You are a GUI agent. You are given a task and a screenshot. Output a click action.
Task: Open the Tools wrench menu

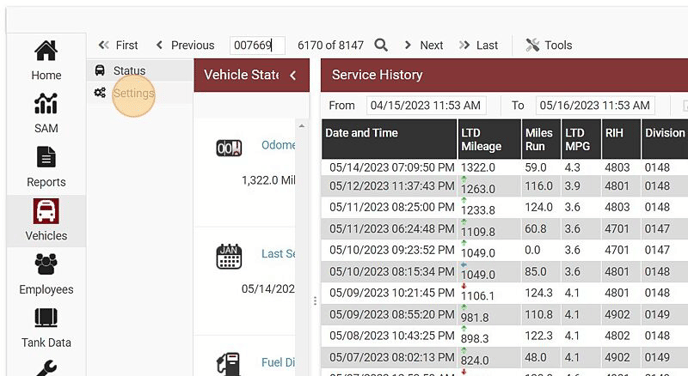pyautogui.click(x=549, y=45)
